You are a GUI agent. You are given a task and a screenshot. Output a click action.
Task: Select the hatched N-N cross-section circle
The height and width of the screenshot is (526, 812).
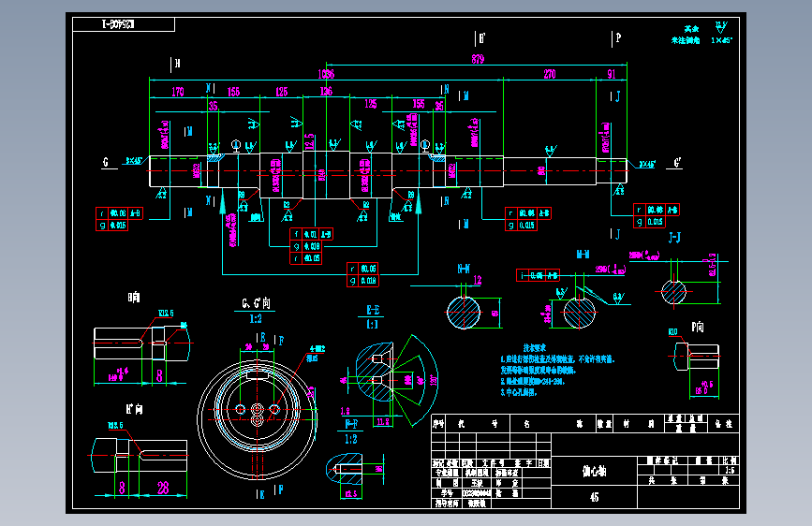(x=464, y=313)
